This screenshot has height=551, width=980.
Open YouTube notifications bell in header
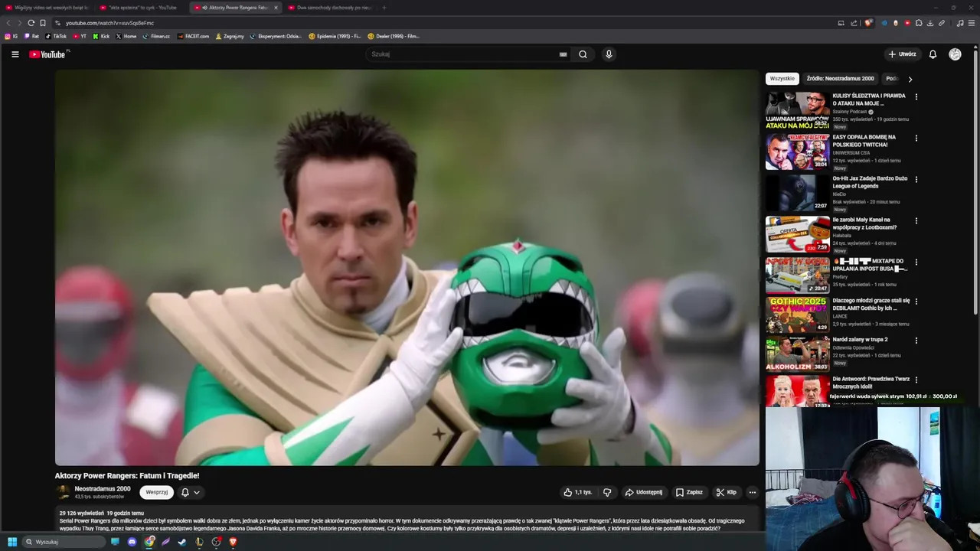933,54
